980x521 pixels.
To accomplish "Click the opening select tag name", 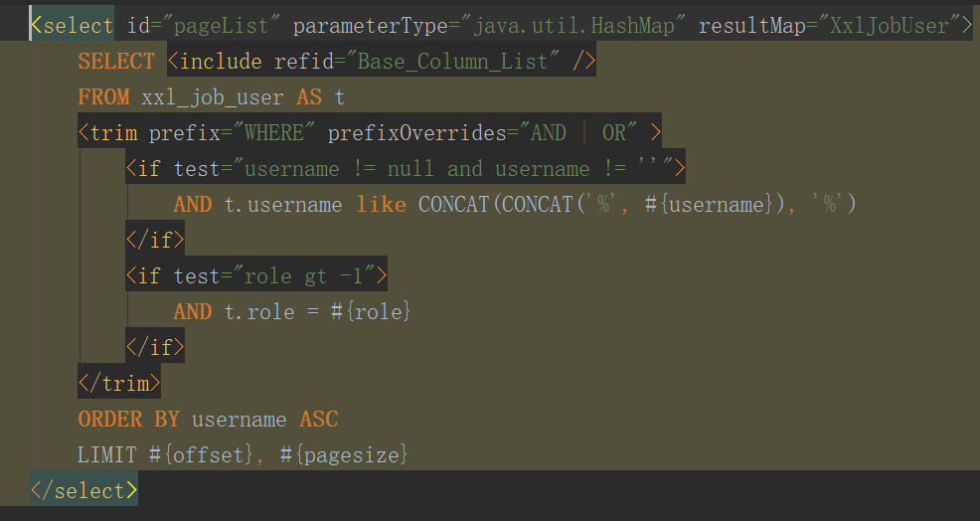I will pos(78,26).
